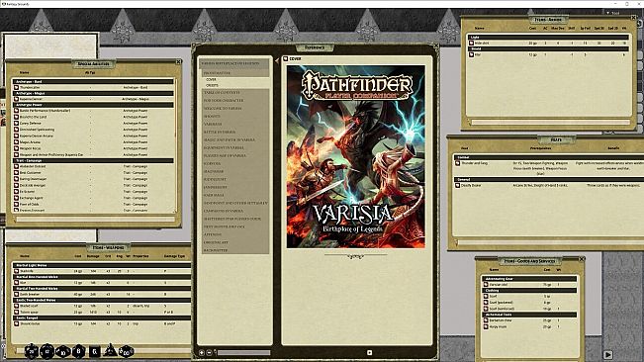
Task: Open the Thunder and Fang feat link icon
Action: pyautogui.click(x=458, y=163)
